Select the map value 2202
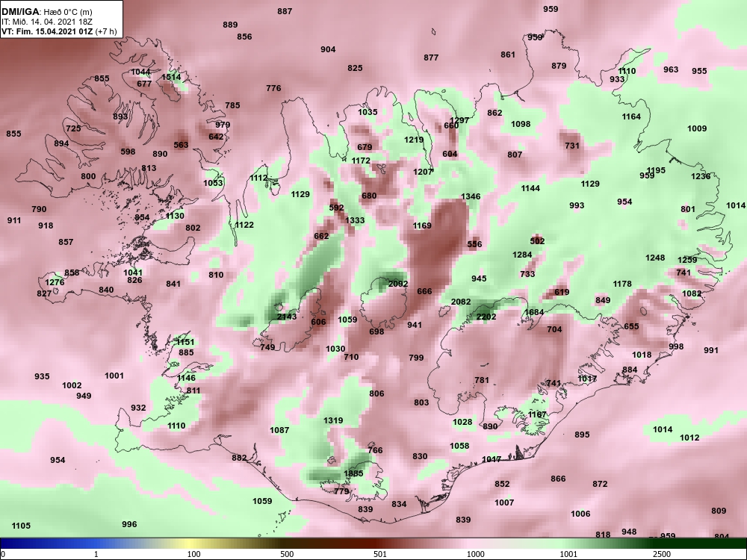 486,317
